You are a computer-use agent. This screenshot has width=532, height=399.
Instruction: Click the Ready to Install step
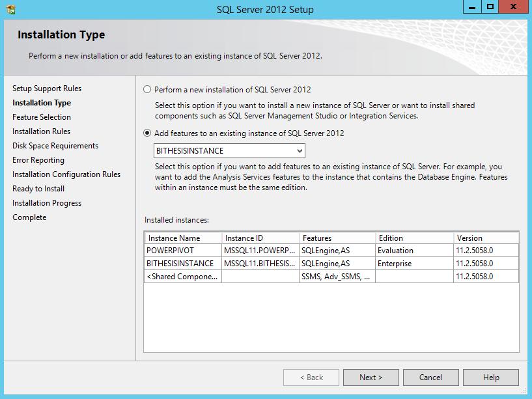(38, 189)
